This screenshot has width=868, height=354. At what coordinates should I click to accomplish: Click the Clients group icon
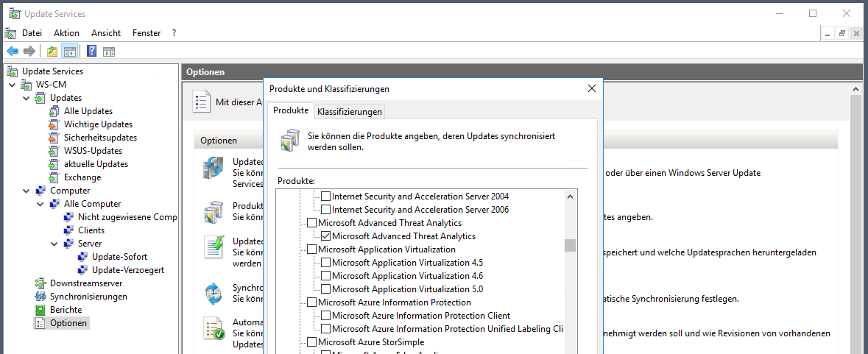[68, 230]
